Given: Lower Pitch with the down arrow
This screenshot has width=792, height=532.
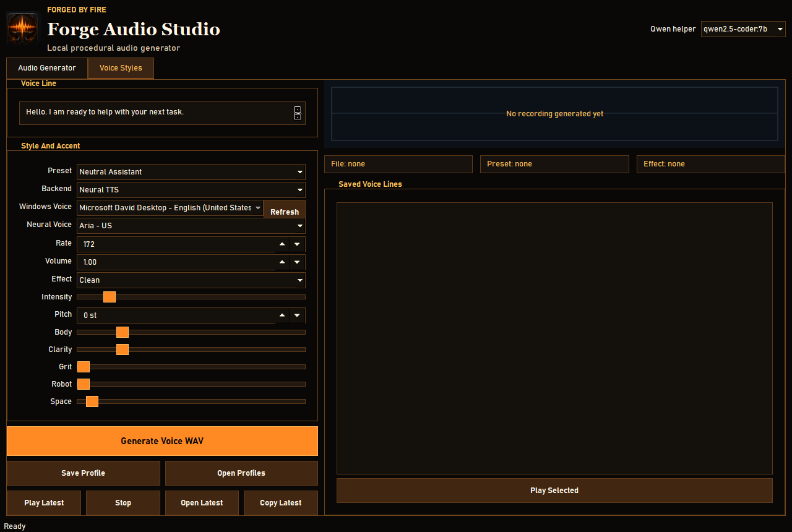Looking at the screenshot, I should click(x=297, y=315).
